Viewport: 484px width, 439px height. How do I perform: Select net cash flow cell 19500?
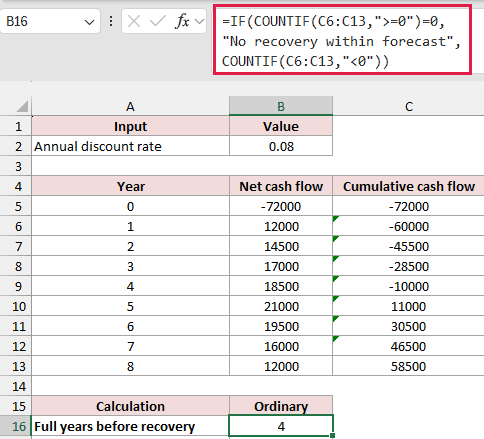point(281,326)
